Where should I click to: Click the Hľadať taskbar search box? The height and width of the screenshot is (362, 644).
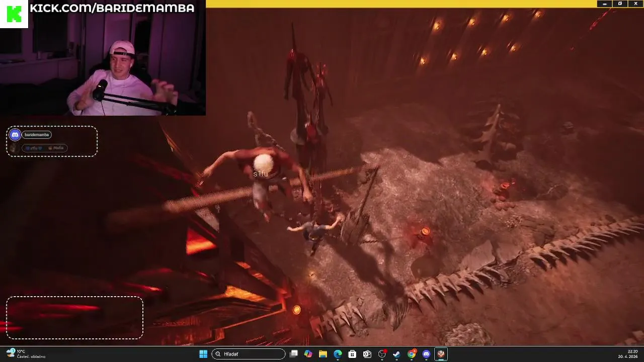(x=249, y=354)
